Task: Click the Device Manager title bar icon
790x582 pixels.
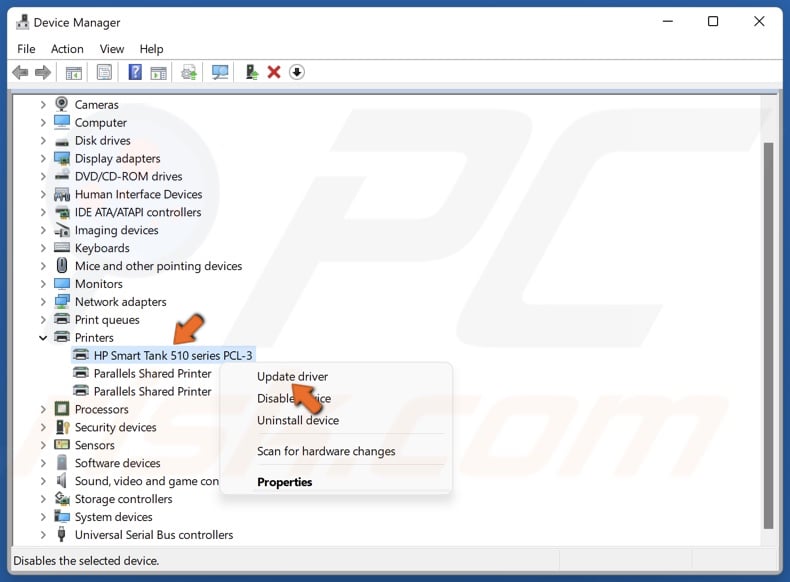Action: (x=22, y=22)
